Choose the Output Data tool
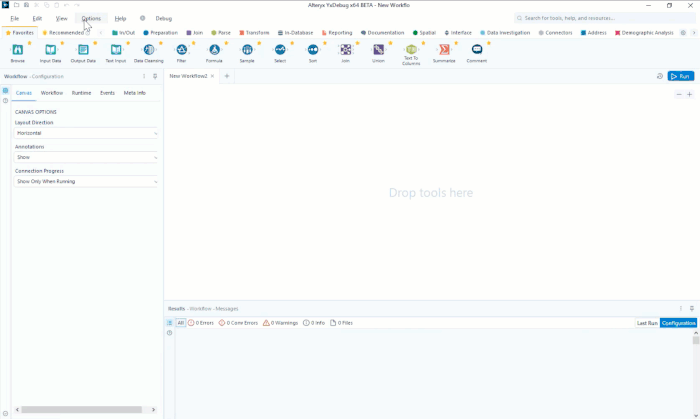The width and height of the screenshot is (700, 419). click(83, 50)
